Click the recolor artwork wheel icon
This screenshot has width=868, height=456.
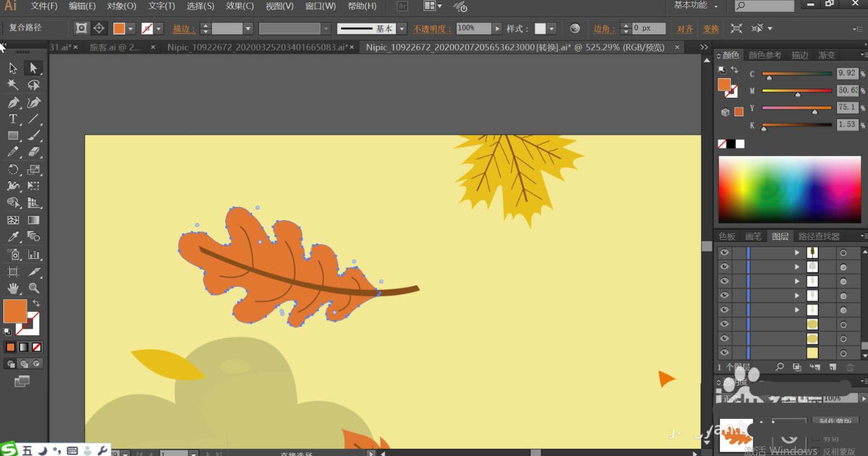pyautogui.click(x=575, y=28)
